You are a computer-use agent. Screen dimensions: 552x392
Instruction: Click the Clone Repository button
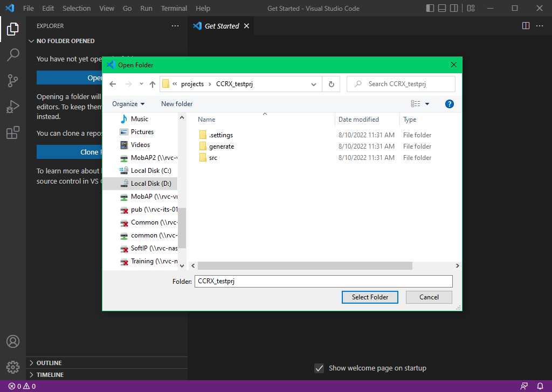(70, 152)
